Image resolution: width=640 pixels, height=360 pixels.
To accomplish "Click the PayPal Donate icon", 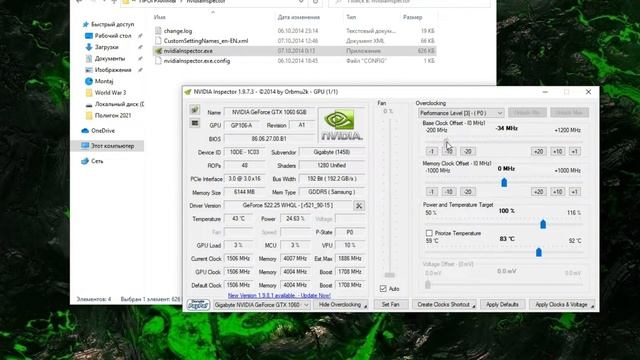I will [198, 304].
